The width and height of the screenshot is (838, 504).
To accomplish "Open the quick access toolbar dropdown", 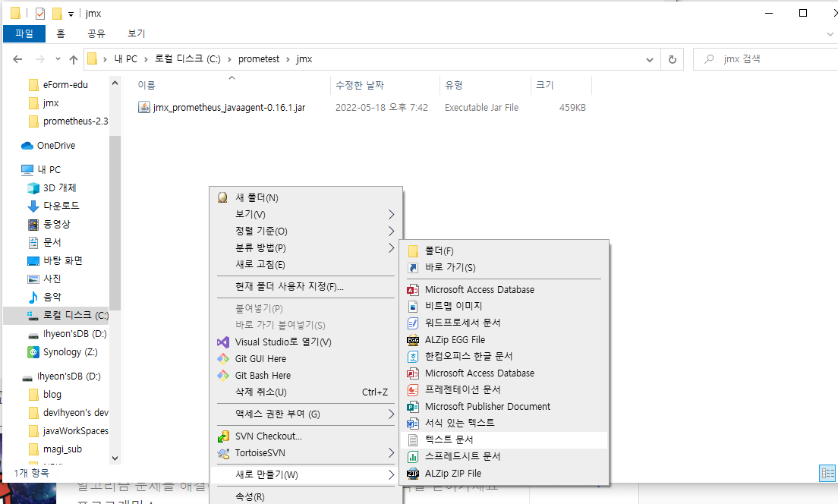I will tap(71, 14).
